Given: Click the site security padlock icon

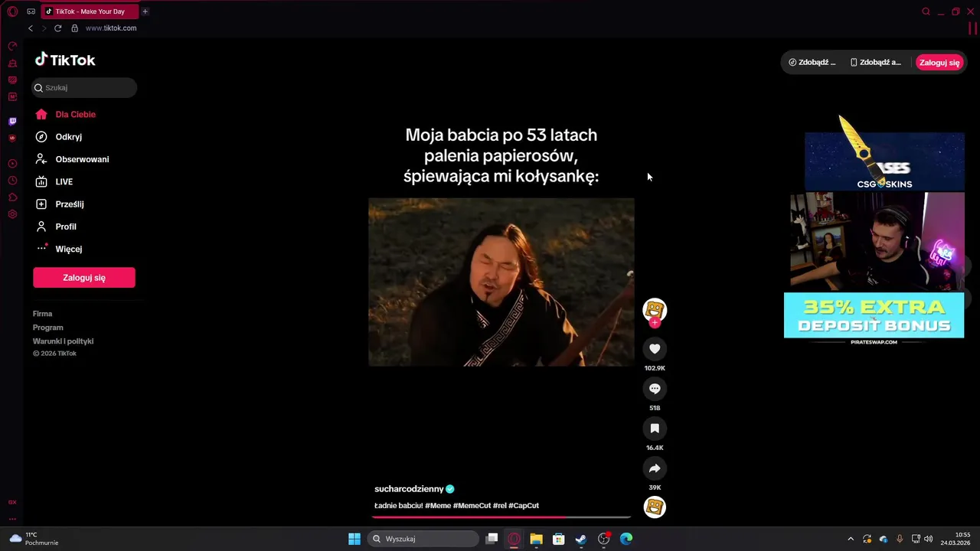Looking at the screenshot, I should tap(74, 28).
